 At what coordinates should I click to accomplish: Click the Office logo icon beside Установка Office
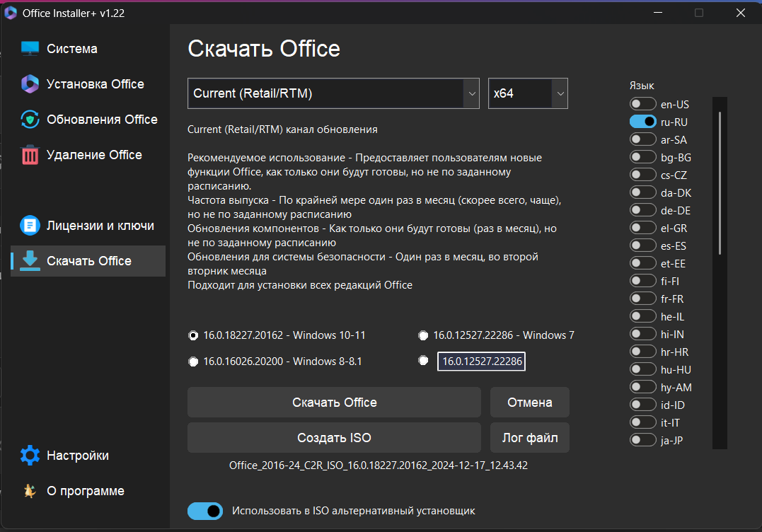[x=30, y=84]
